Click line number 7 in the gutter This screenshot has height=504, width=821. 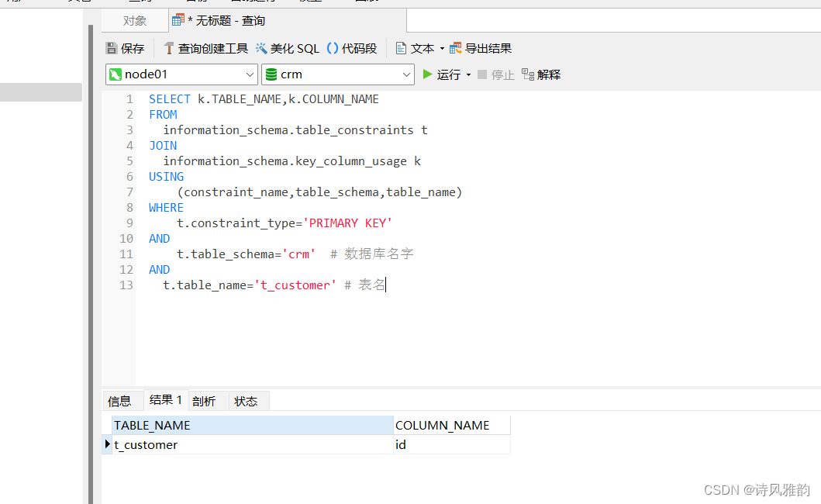[129, 192]
